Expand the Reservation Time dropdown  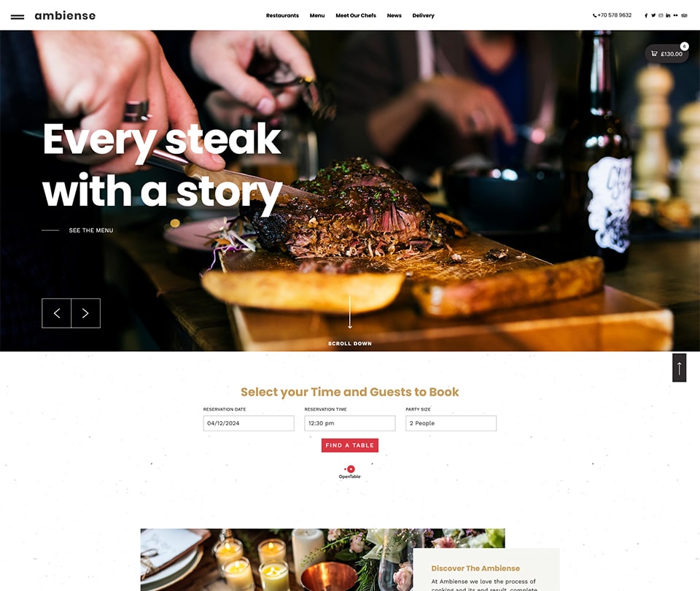click(349, 423)
